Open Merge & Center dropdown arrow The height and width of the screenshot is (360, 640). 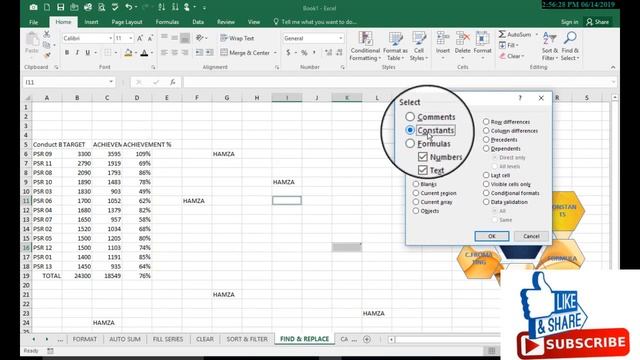(275, 53)
